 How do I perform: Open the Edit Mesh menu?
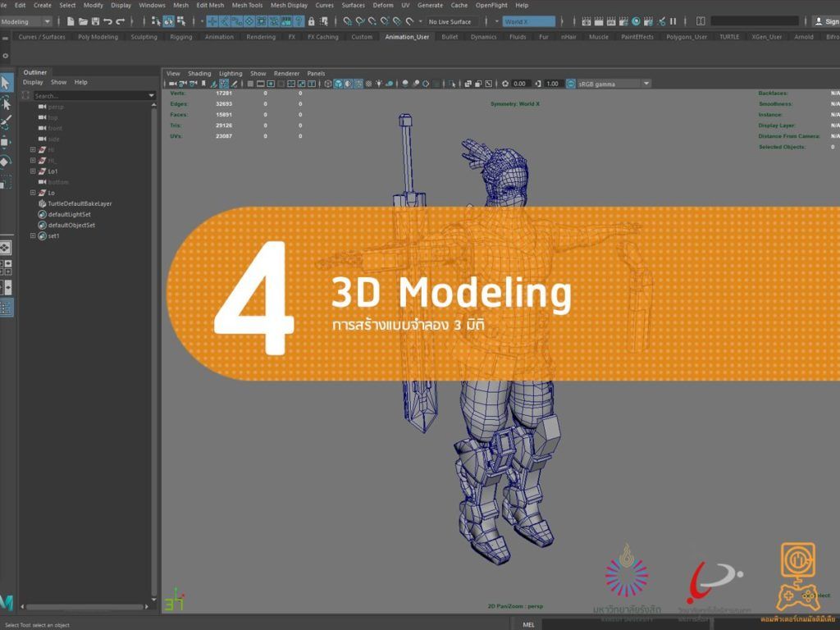(x=210, y=6)
